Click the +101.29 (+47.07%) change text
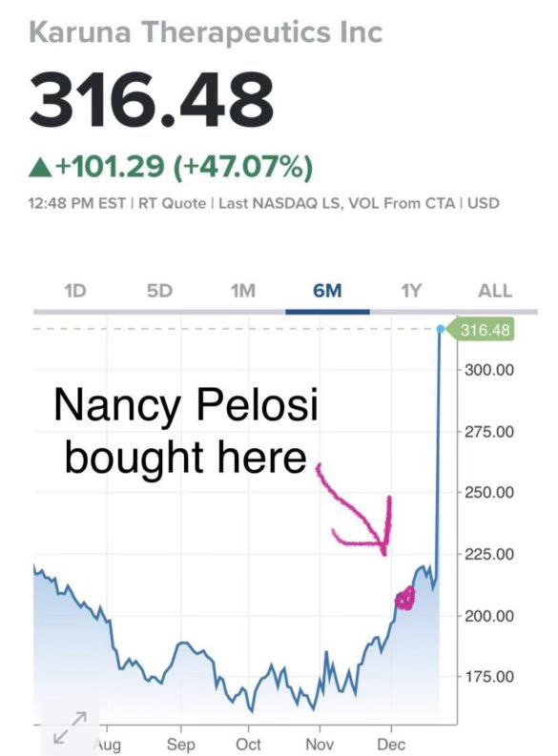Viewport: 558px width, 756px height. click(x=185, y=167)
